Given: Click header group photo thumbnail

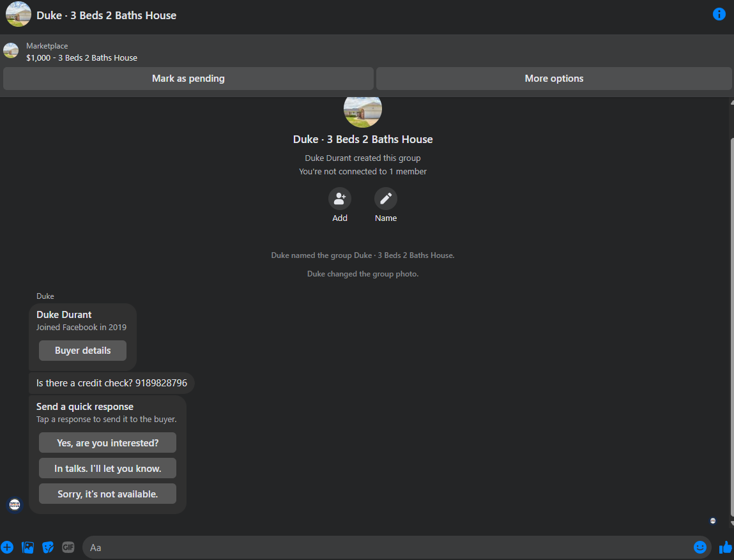Looking at the screenshot, I should (19, 15).
